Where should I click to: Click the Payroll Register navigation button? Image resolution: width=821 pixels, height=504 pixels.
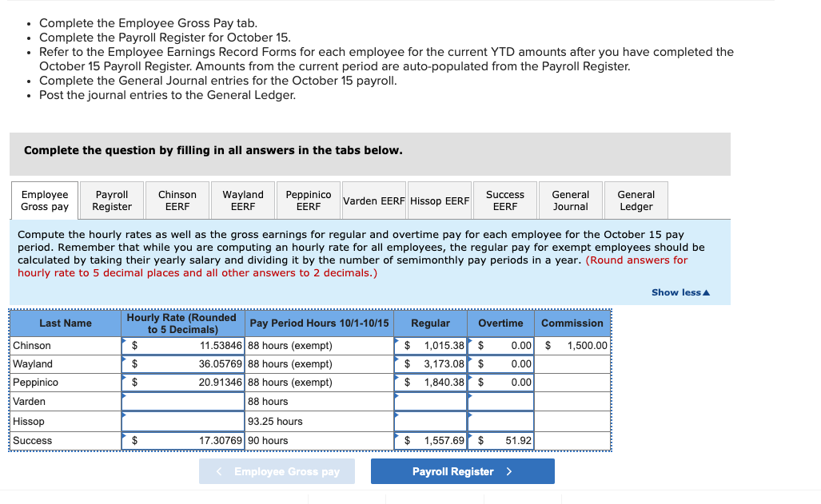[462, 470]
